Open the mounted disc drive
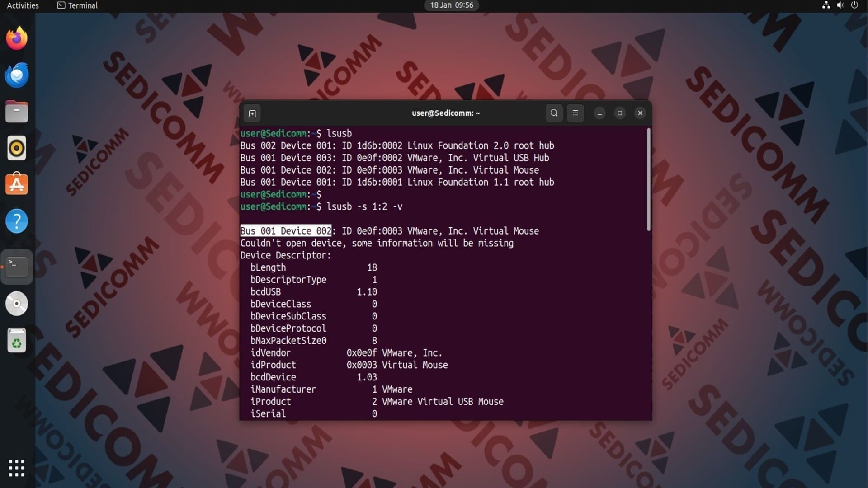868x488 pixels. (x=17, y=304)
